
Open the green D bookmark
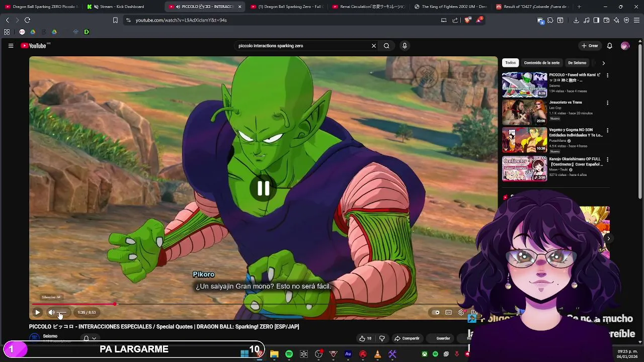tap(87, 32)
